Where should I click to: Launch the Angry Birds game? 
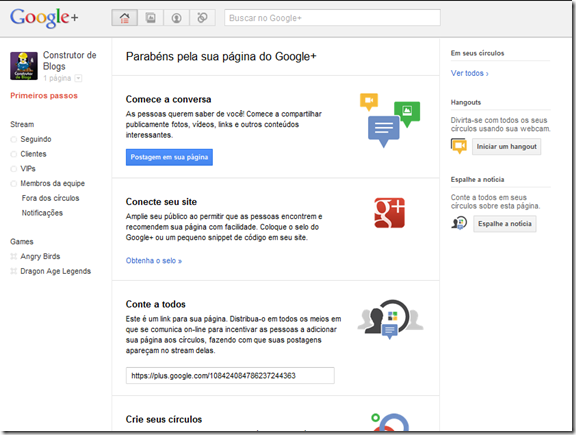click(x=40, y=256)
